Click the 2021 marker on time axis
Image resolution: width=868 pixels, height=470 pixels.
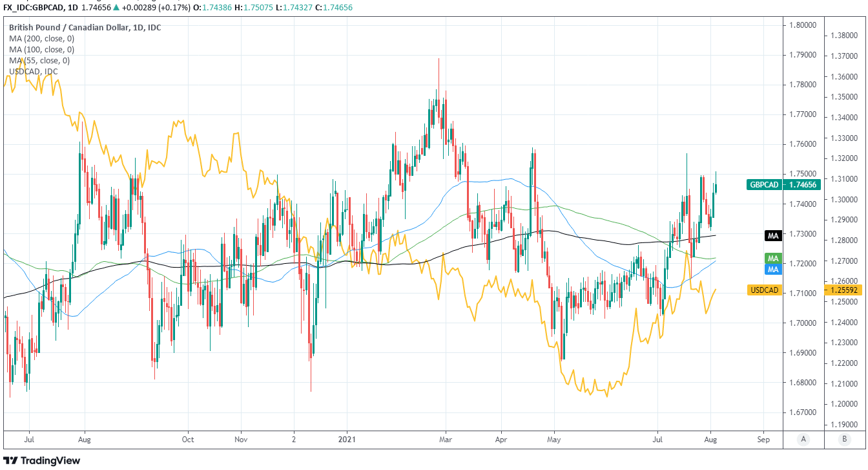click(x=347, y=439)
